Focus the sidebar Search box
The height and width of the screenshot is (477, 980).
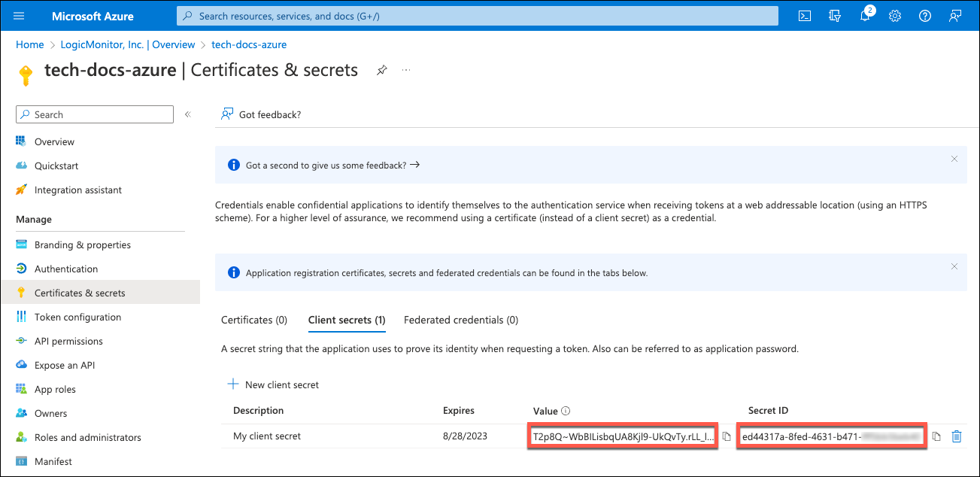tap(95, 114)
